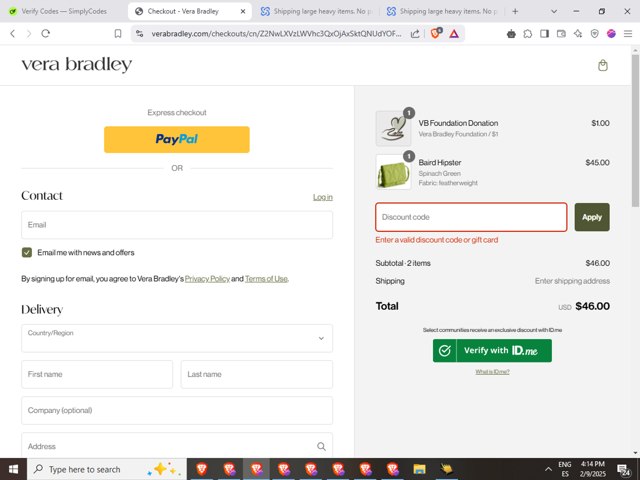
Task: Uncheck Email me with news and offers
Action: pos(27,253)
